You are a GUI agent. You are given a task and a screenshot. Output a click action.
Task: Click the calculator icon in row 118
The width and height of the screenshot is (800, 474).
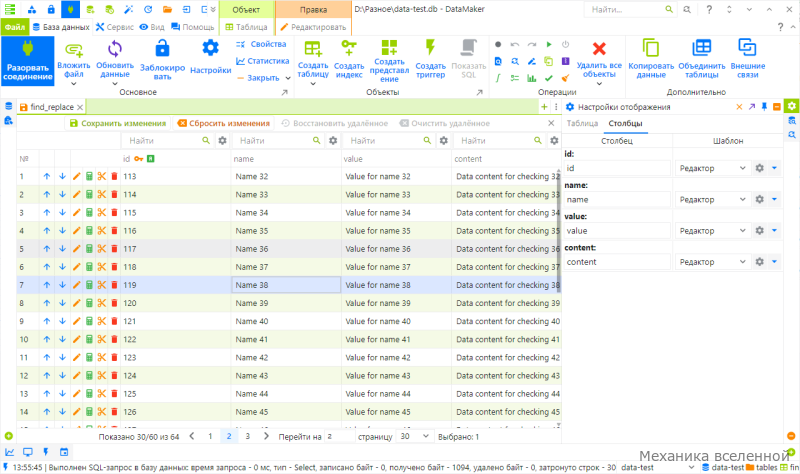(x=89, y=267)
